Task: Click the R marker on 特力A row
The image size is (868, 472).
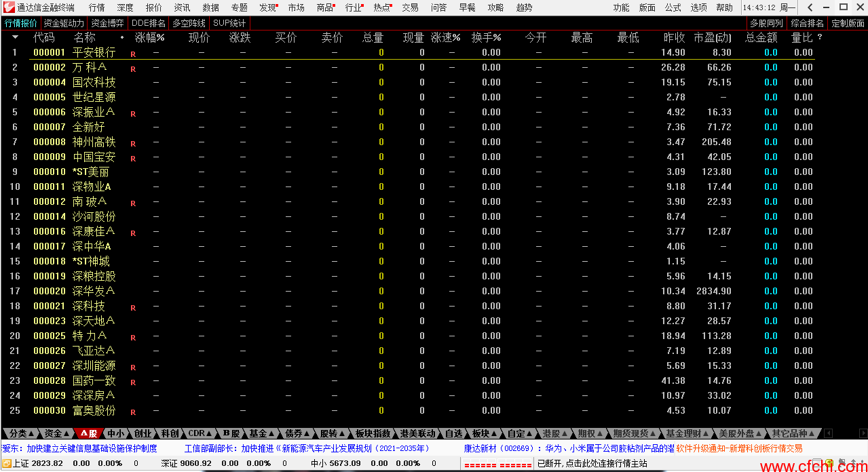Action: (x=133, y=337)
